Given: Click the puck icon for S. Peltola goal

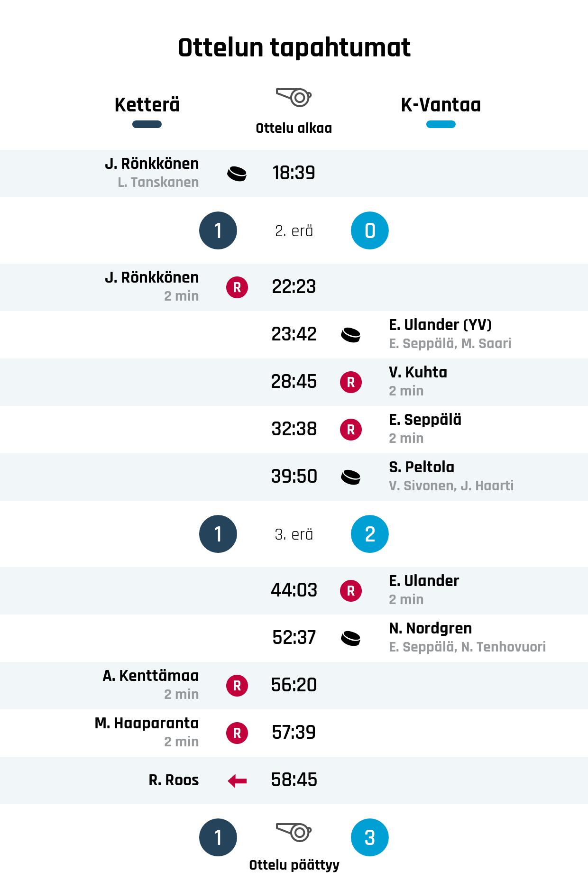Looking at the screenshot, I should [x=351, y=477].
